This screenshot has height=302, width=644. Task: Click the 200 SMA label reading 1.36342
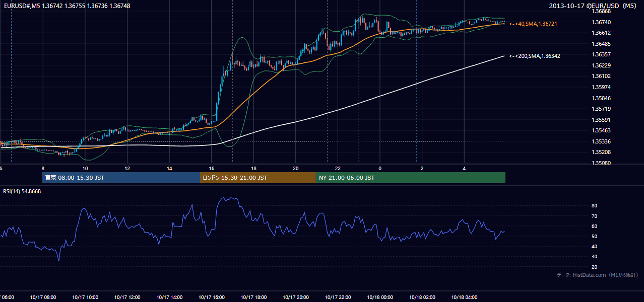point(534,56)
